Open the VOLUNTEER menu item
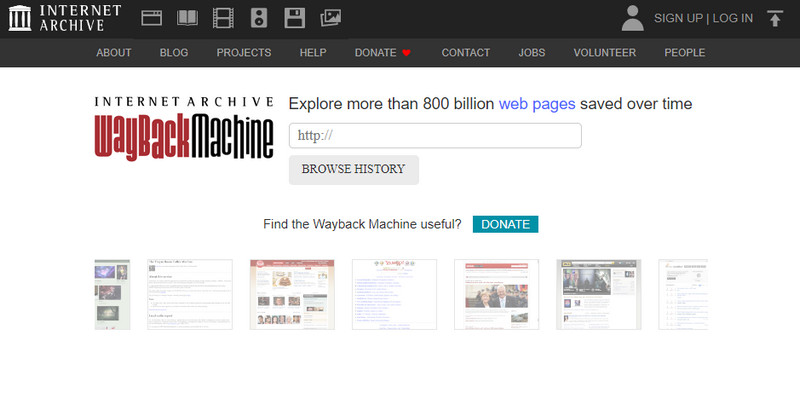This screenshot has width=800, height=393. click(605, 53)
